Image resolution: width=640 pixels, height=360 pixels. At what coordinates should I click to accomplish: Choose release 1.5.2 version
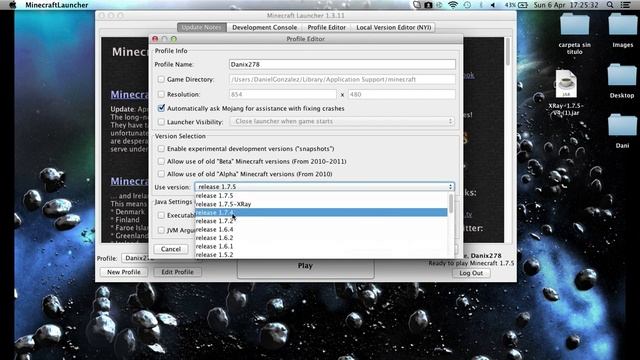point(321,254)
